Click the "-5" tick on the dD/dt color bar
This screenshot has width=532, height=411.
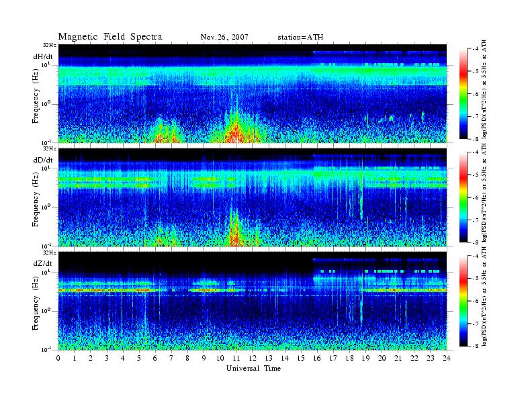476,175
